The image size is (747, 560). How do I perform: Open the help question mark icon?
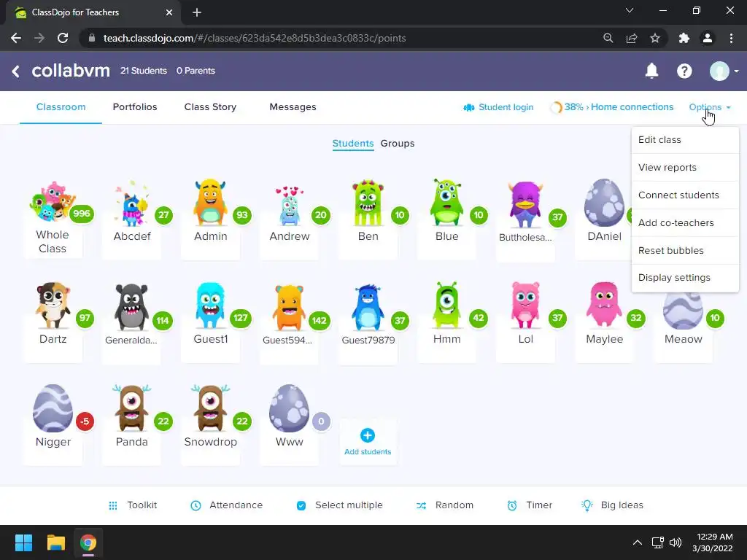(x=684, y=71)
